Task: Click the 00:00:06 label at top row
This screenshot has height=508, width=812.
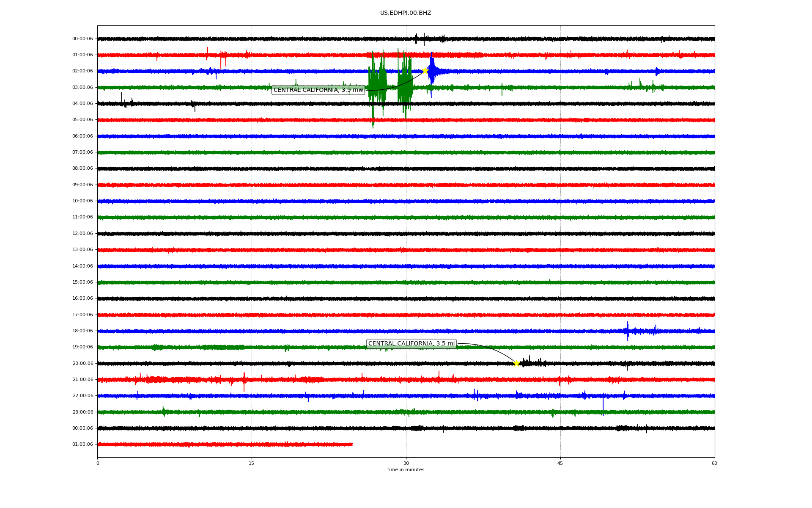Action: [x=82, y=39]
